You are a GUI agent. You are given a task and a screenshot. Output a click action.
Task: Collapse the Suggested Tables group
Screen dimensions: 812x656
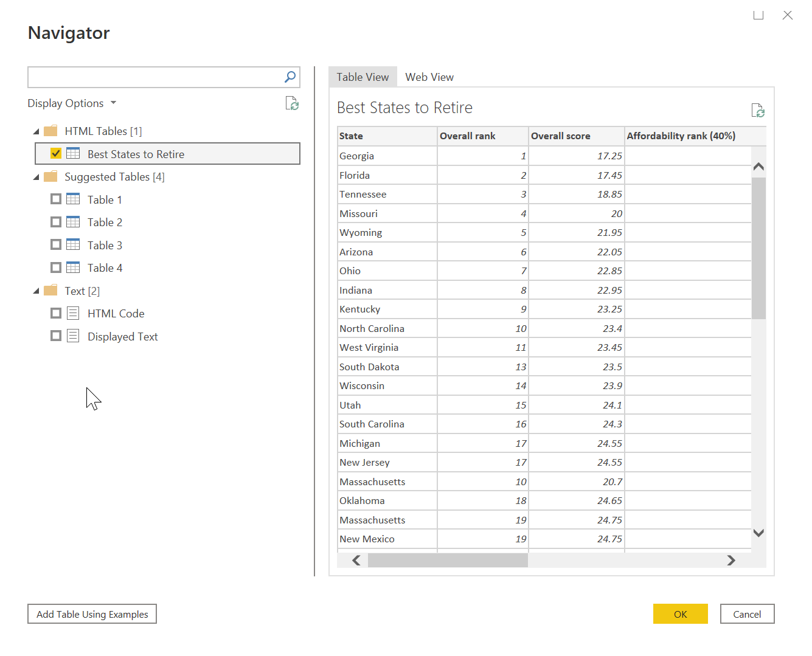pyautogui.click(x=36, y=177)
